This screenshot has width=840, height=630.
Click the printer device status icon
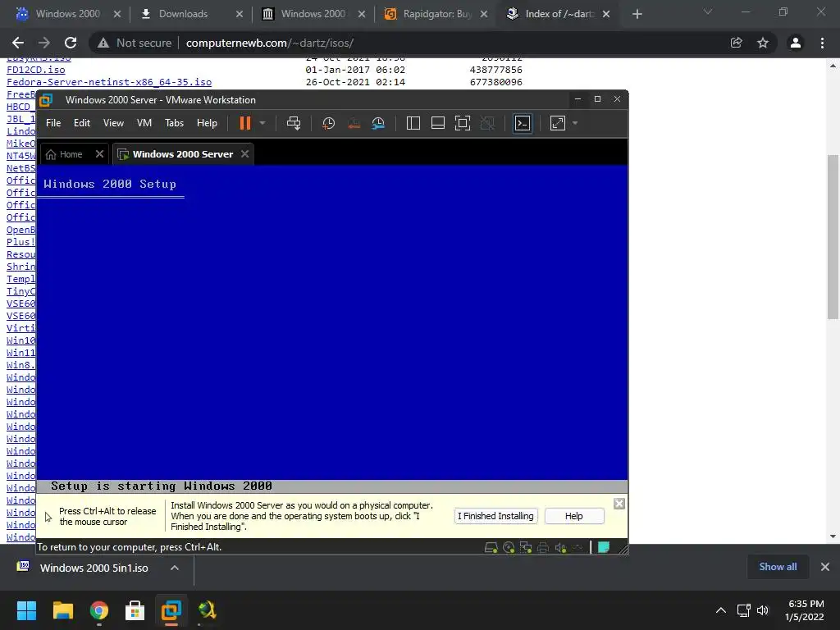point(543,547)
